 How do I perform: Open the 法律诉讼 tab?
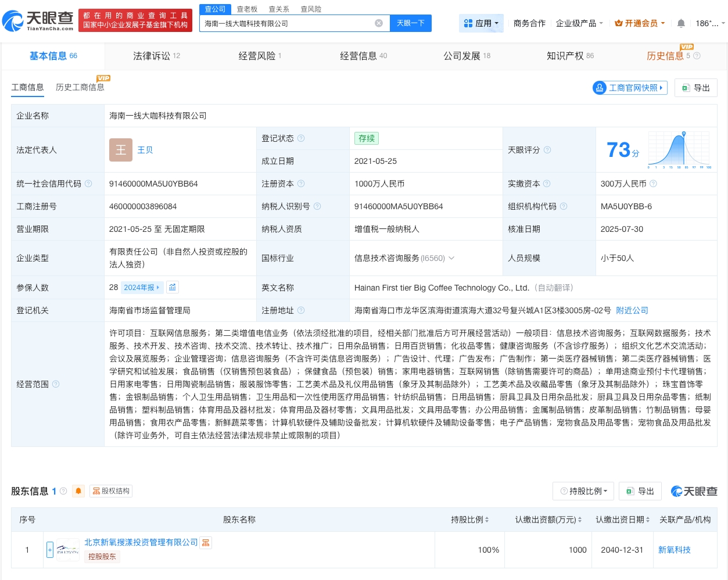156,56
